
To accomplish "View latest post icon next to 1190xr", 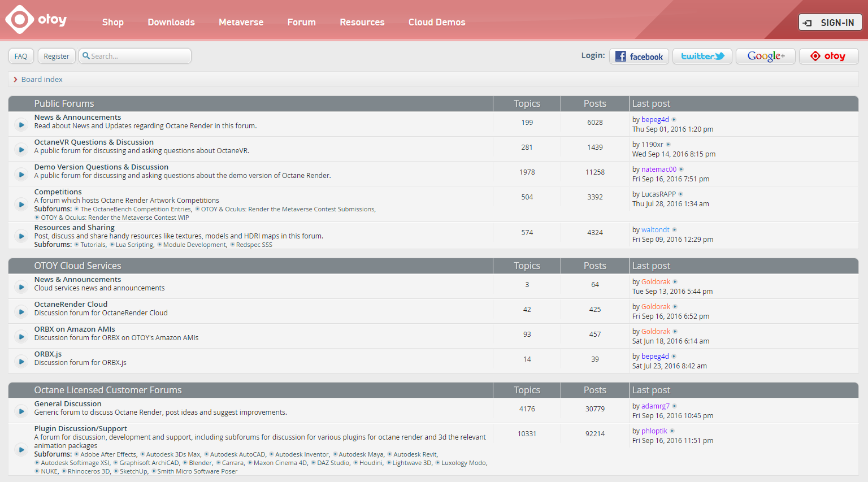I will [669, 145].
